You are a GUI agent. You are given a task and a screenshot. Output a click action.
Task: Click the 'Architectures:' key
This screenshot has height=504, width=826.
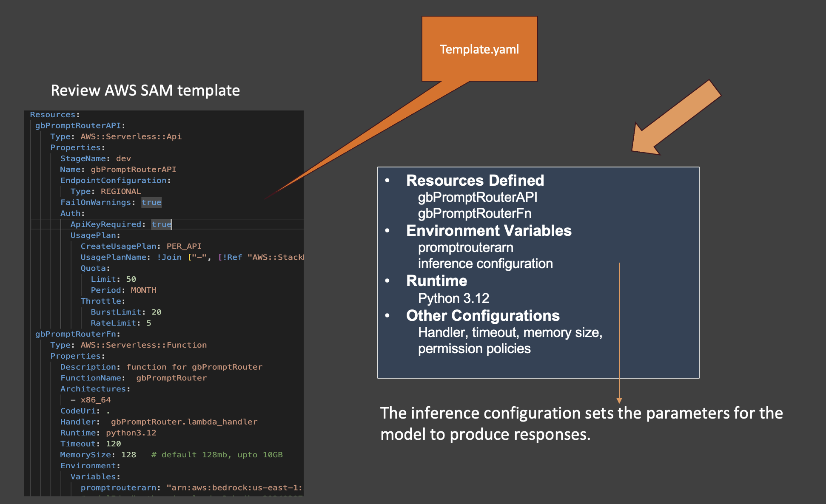95,389
